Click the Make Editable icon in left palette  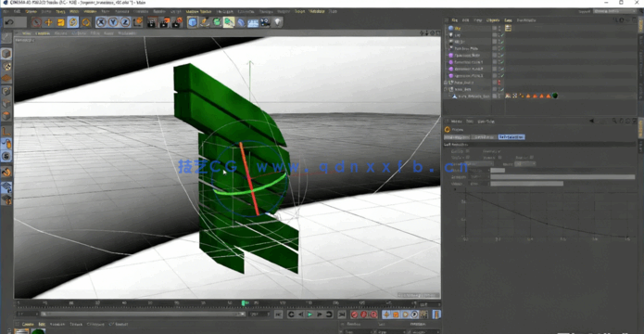[6, 38]
